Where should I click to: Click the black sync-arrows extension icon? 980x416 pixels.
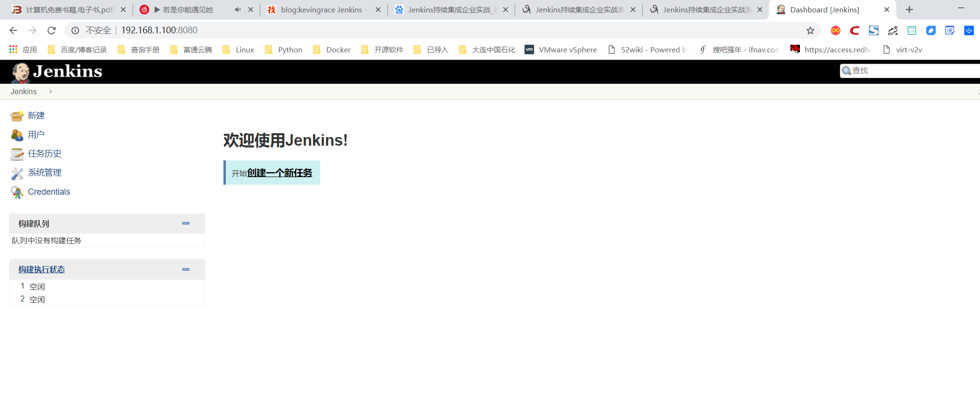coord(893,30)
